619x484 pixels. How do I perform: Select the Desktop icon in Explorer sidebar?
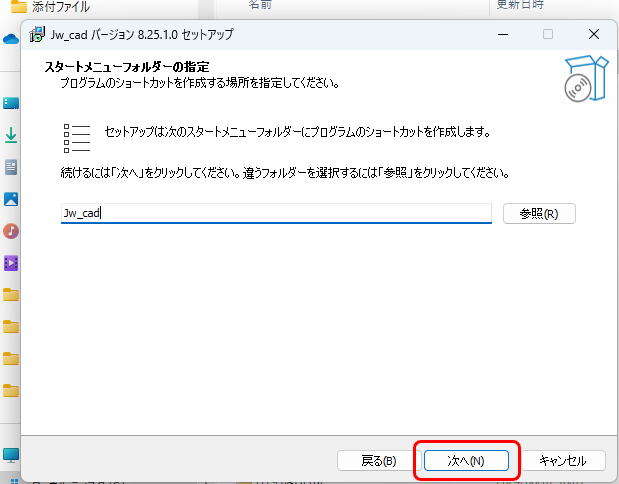11,103
